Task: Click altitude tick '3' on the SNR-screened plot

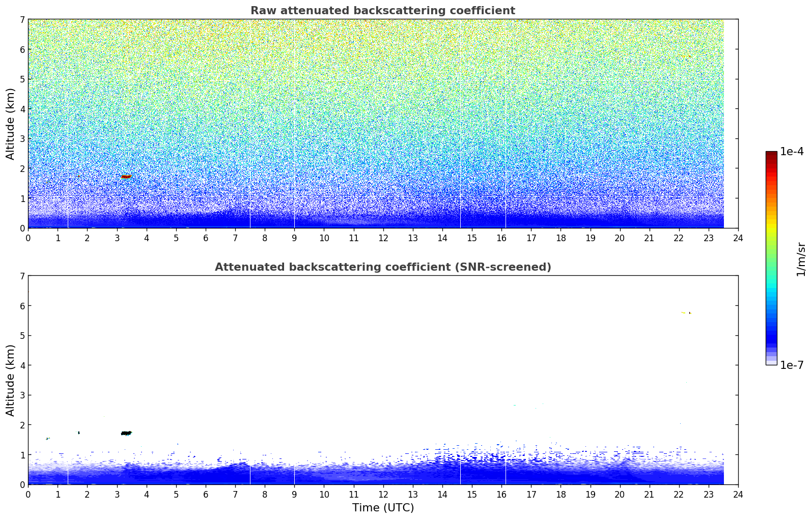Action: click(x=22, y=395)
